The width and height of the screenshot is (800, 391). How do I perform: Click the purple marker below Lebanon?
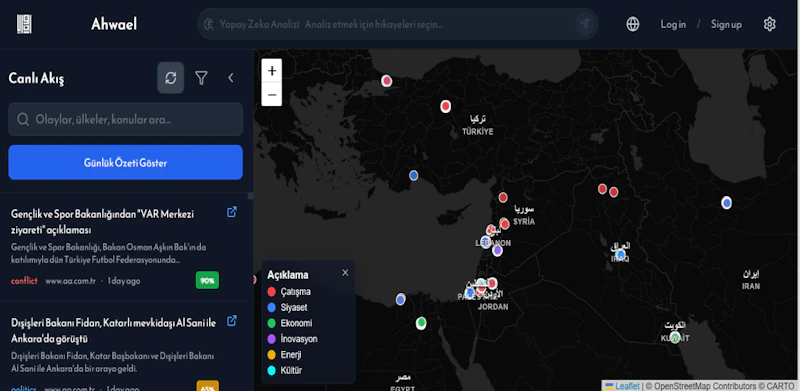click(497, 250)
